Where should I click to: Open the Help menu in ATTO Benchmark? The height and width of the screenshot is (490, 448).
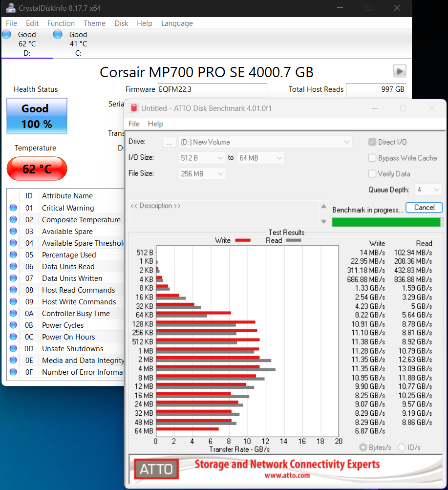[155, 124]
